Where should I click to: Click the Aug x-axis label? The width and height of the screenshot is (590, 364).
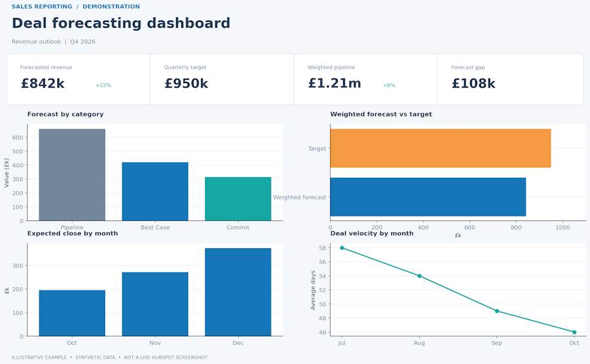(x=419, y=343)
